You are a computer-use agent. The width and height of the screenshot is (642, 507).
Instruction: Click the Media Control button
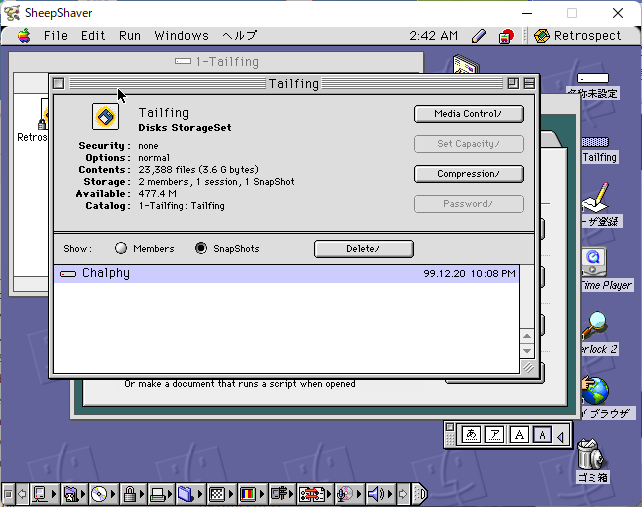click(468, 114)
